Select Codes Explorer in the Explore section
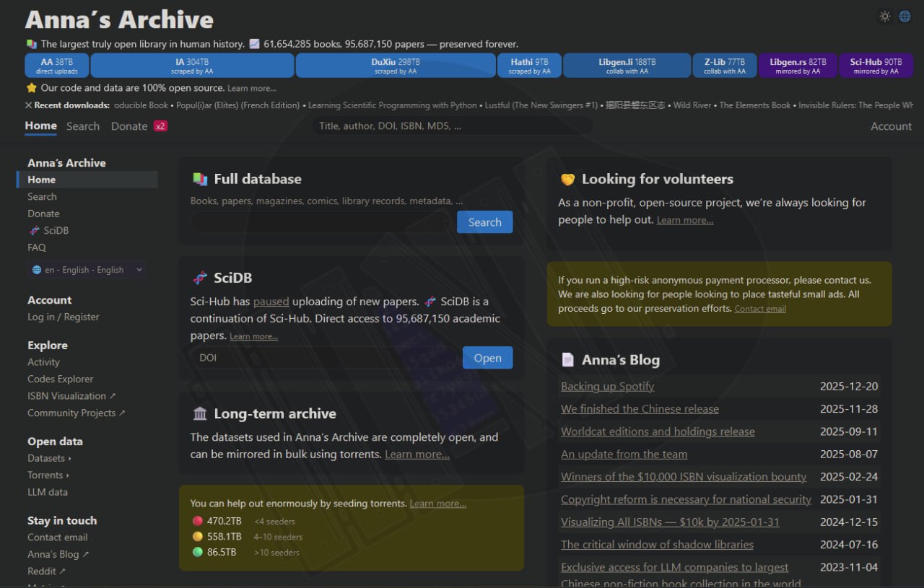924x588 pixels. [x=61, y=379]
